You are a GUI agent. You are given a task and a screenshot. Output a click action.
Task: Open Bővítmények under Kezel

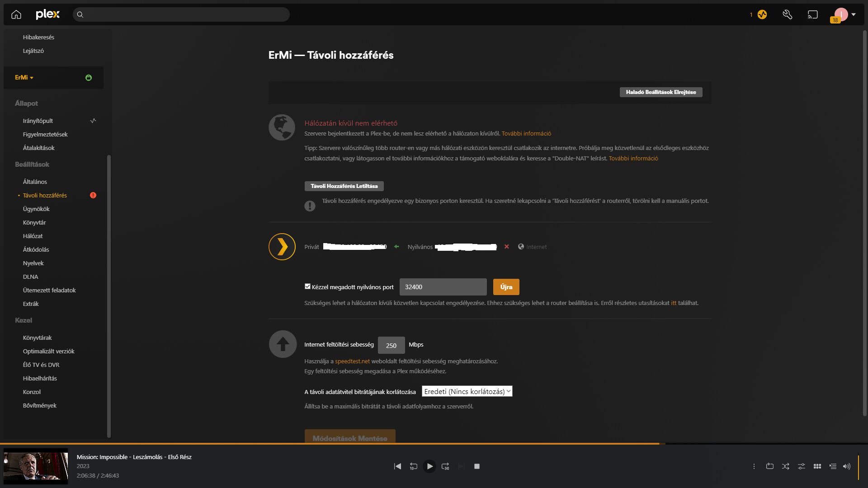pyautogui.click(x=40, y=405)
